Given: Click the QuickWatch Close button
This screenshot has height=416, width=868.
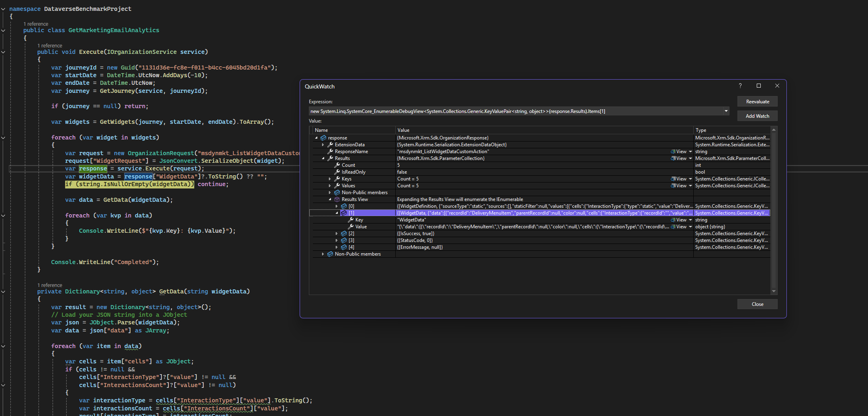Looking at the screenshot, I should tap(758, 304).
